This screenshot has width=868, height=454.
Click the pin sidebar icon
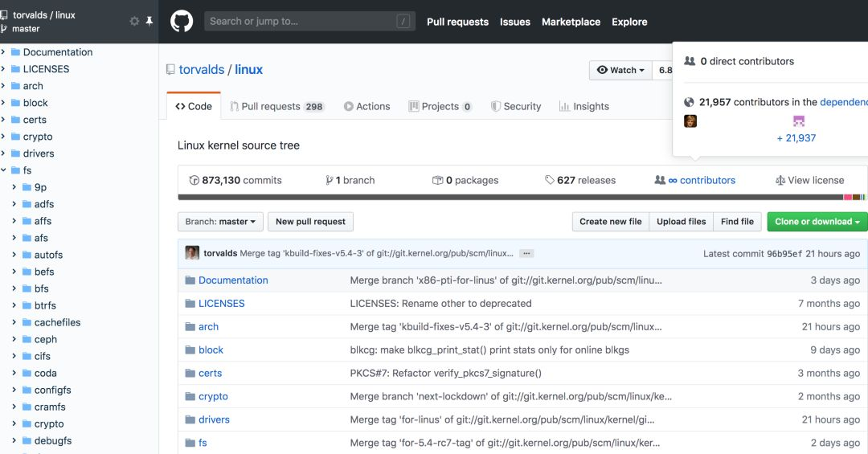[149, 22]
